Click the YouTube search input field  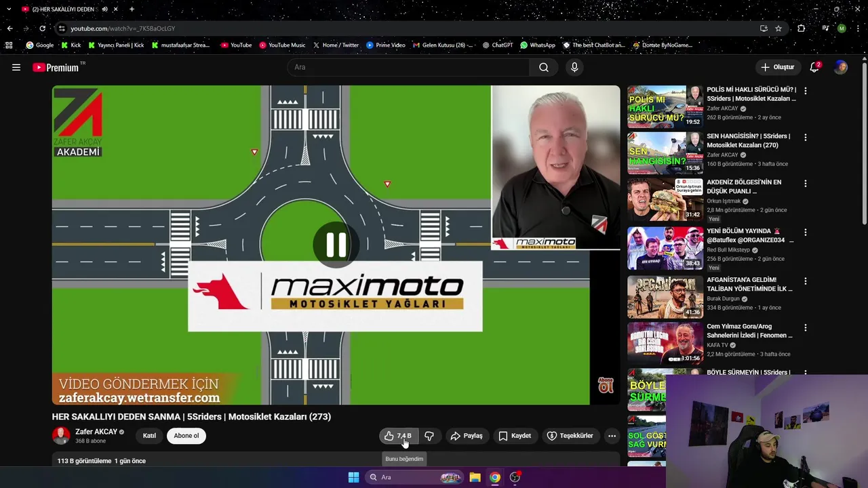(409, 67)
